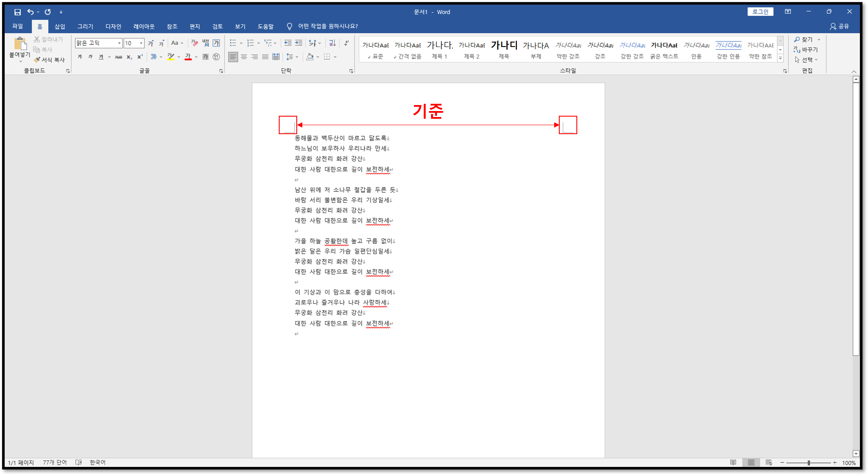Image resolution: width=868 pixels, height=475 pixels.
Task: Open the font name dropdown
Action: tap(119, 43)
